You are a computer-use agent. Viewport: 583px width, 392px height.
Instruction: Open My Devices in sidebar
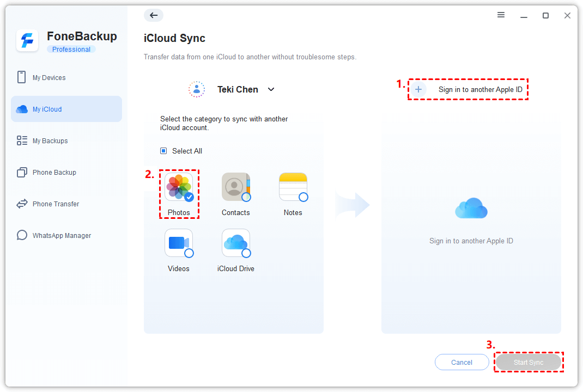[x=66, y=77]
